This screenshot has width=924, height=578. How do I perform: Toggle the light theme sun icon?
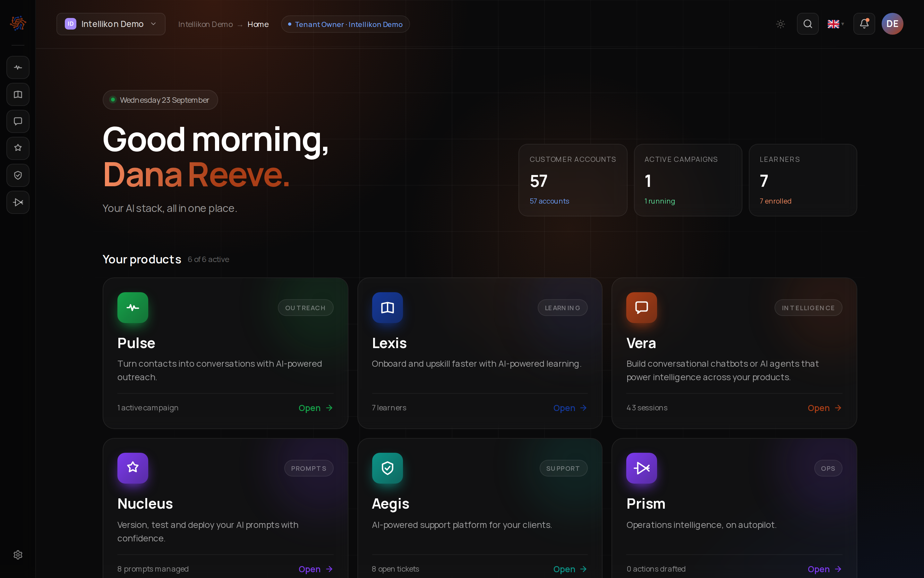tap(781, 24)
